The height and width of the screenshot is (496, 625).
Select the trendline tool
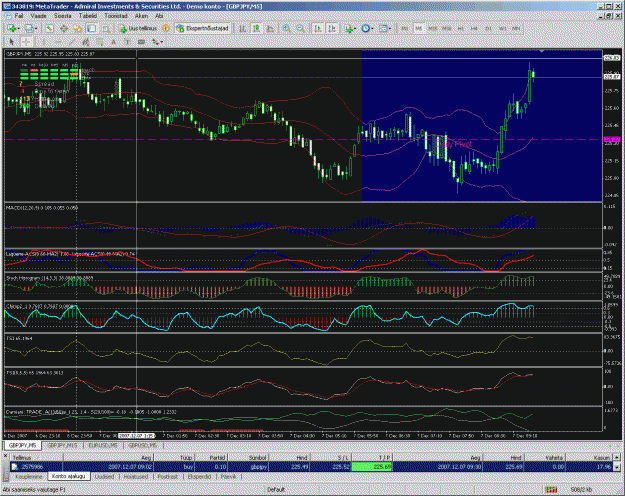pos(71,41)
